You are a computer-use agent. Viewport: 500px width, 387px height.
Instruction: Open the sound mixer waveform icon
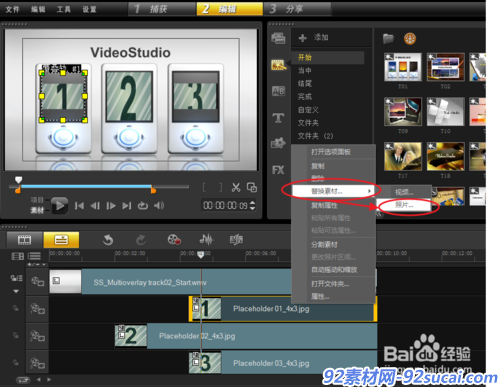pyautogui.click(x=206, y=239)
